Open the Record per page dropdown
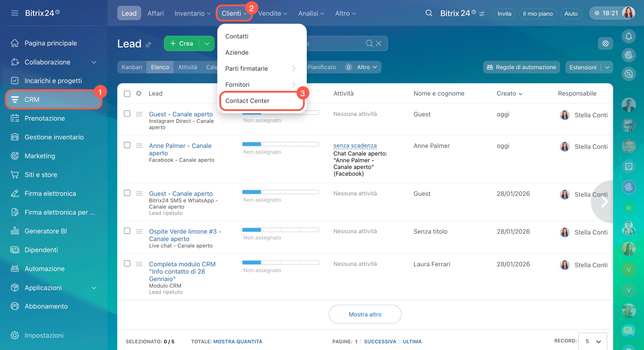Viewport: 644px width, 350px height. [592, 341]
